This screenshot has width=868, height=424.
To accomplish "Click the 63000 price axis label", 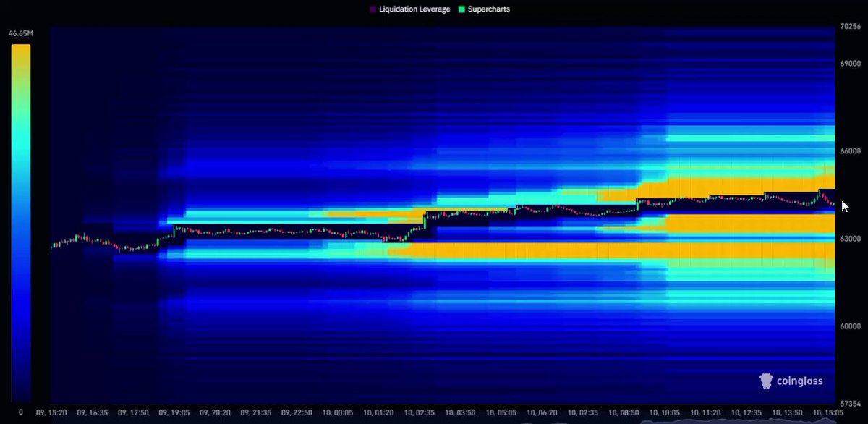I will (x=851, y=239).
